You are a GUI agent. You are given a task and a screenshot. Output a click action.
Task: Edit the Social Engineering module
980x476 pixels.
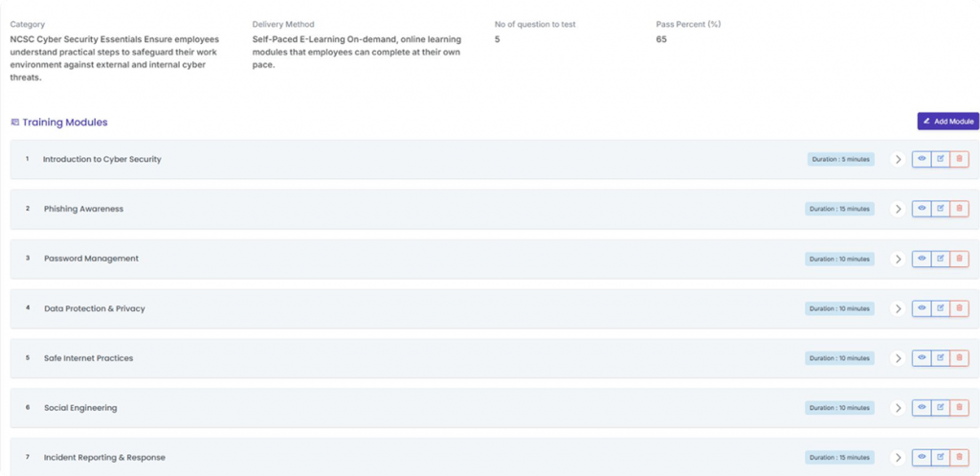(940, 408)
